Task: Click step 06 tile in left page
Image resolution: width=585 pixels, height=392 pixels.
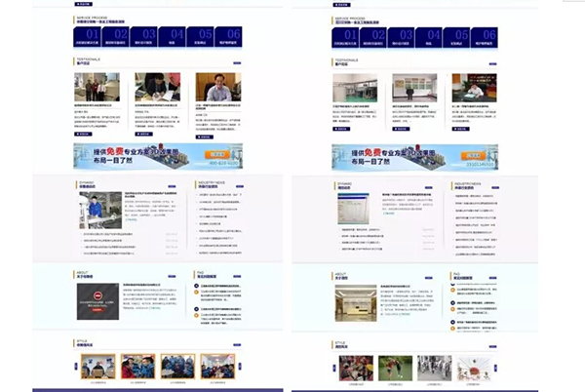Action: click(x=227, y=37)
